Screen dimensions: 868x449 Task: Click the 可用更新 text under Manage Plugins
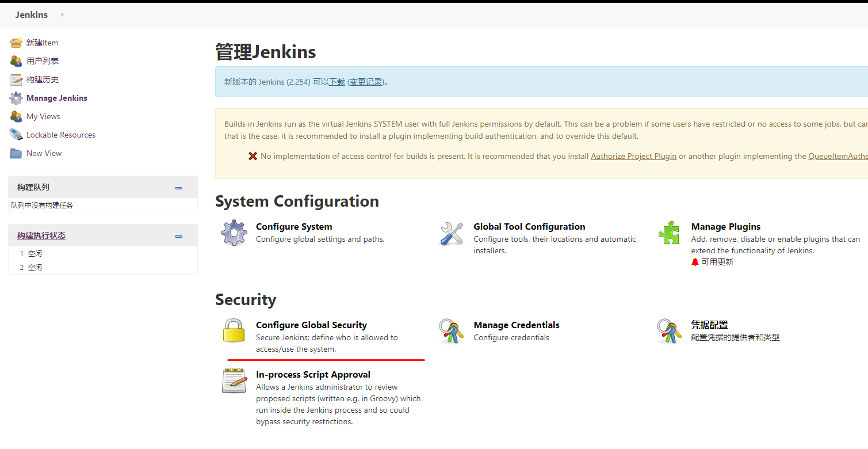717,262
